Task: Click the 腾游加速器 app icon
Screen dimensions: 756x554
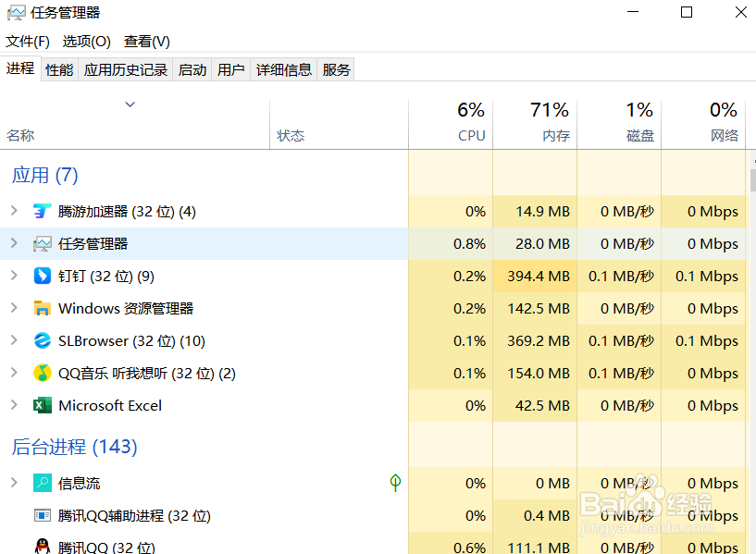Action: click(42, 212)
